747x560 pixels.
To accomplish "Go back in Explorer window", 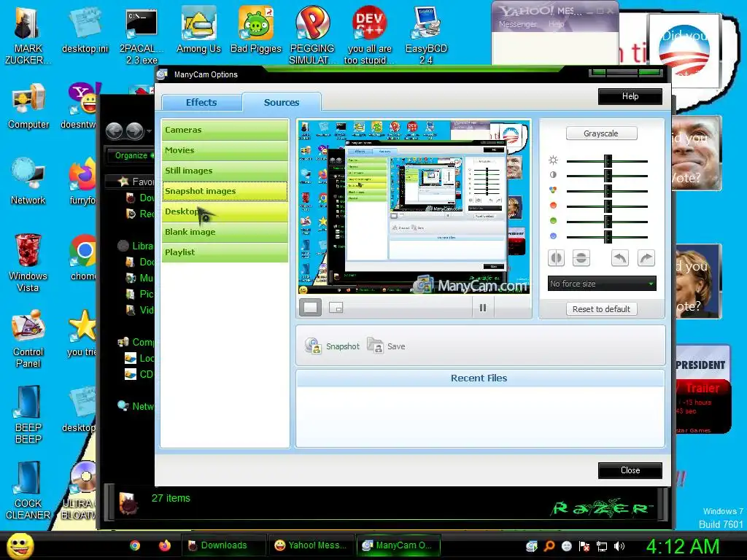I will 115,131.
